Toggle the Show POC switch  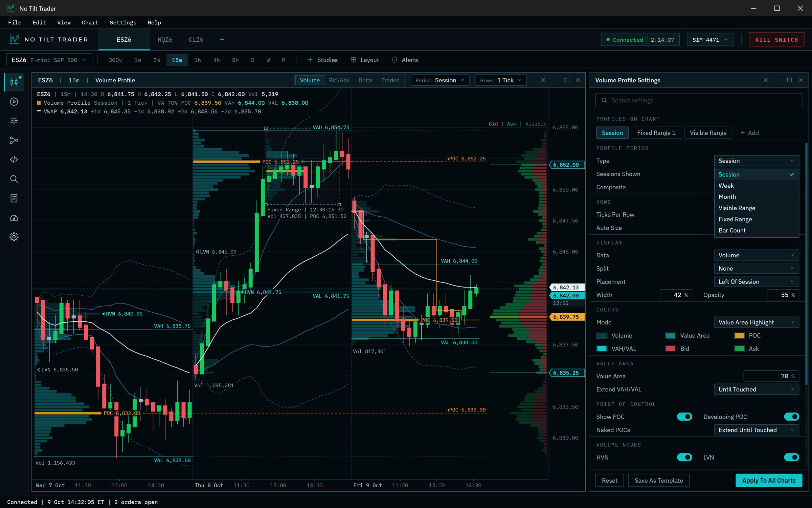coord(684,417)
